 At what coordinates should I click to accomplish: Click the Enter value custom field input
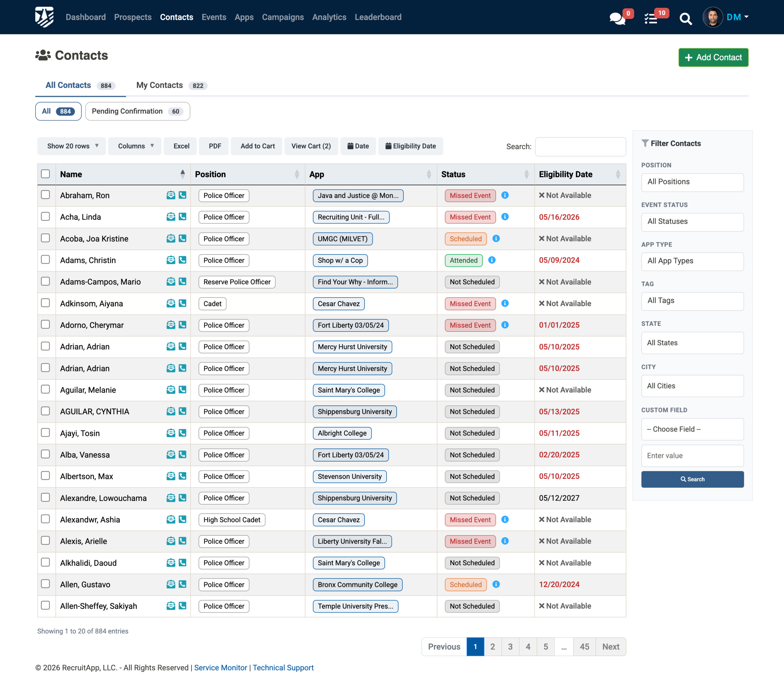tap(692, 456)
